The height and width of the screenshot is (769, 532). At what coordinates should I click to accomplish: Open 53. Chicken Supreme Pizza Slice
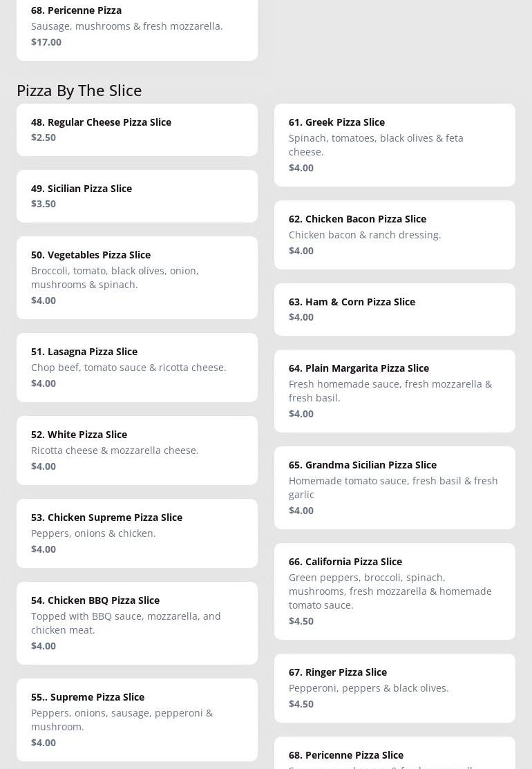coord(137,533)
